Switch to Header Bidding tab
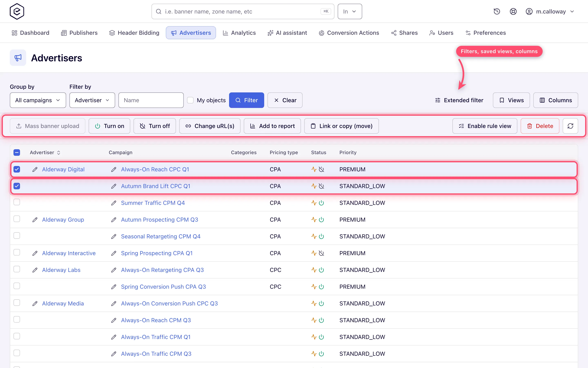588x368 pixels. [134, 33]
